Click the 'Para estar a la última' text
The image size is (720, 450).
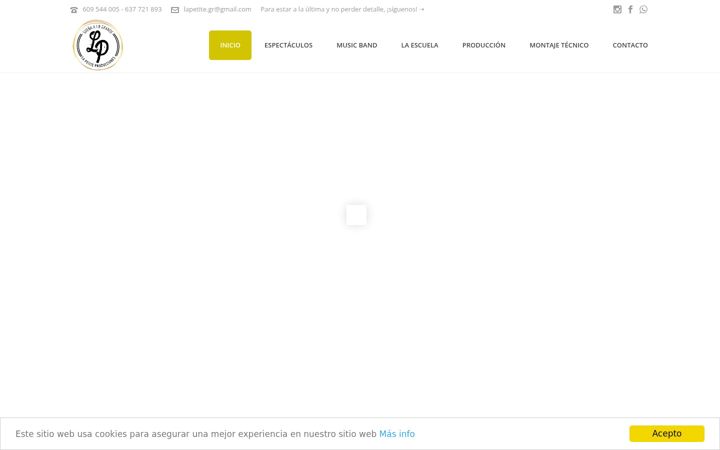point(342,9)
